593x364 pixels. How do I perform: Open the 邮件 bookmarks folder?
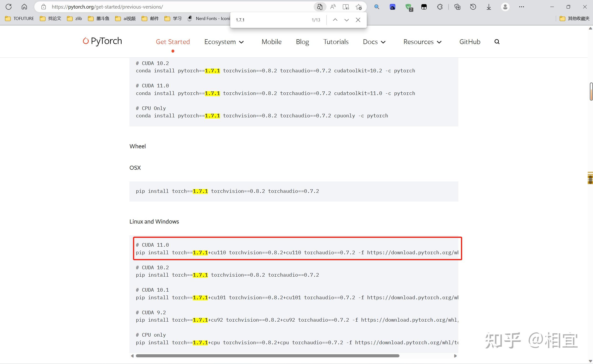coord(150,19)
